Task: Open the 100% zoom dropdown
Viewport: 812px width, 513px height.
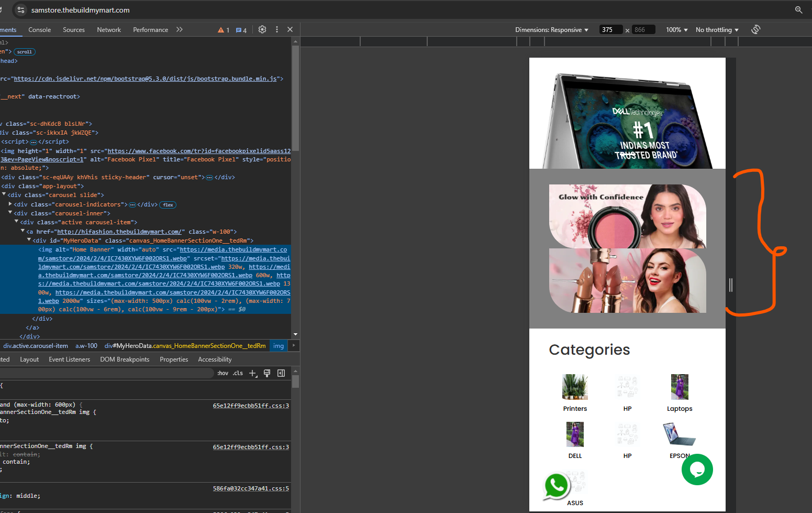Action: [x=677, y=30]
